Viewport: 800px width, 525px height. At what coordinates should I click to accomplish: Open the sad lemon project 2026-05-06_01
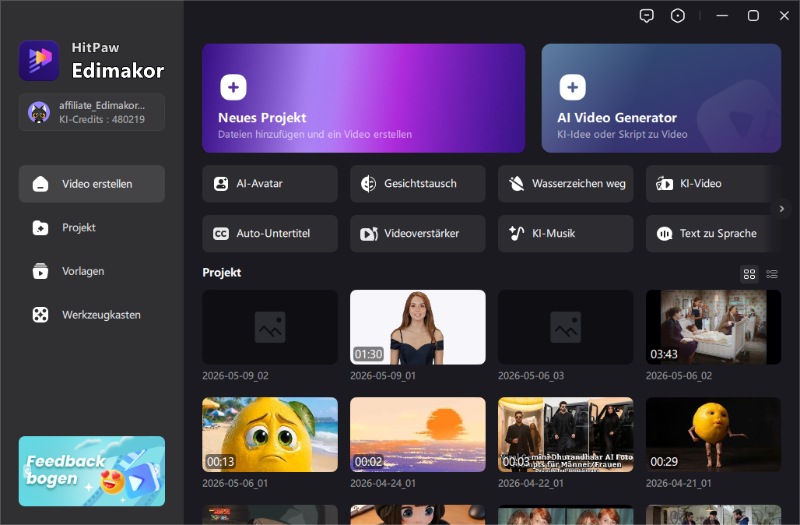270,434
